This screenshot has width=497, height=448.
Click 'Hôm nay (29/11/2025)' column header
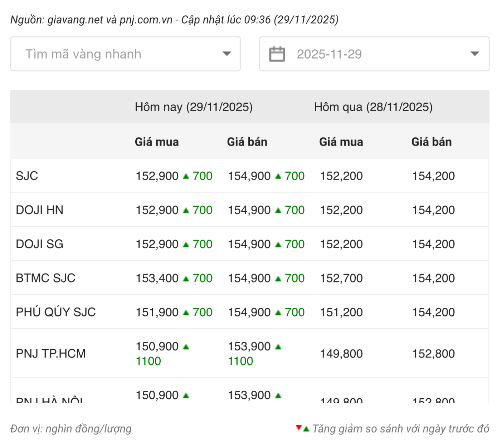click(x=194, y=107)
